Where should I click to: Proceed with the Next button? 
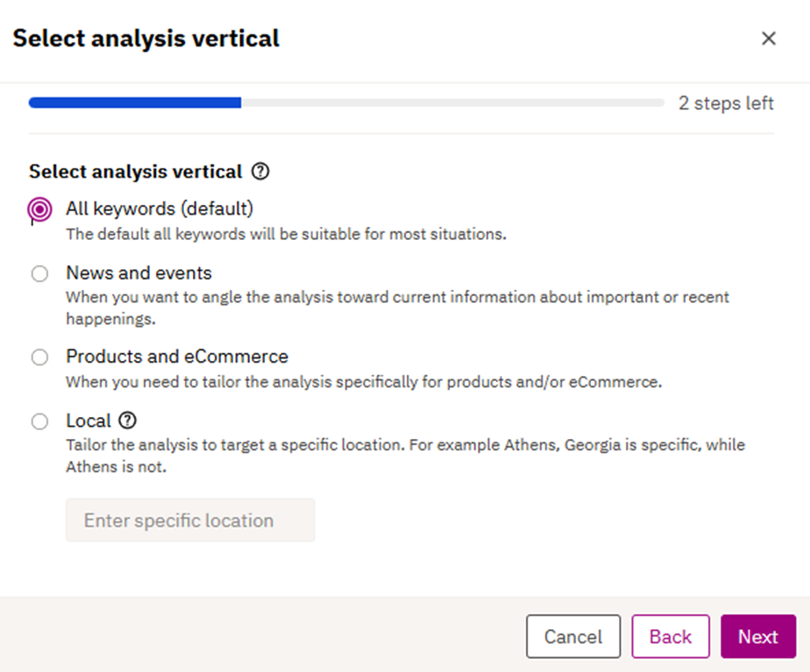(x=758, y=637)
